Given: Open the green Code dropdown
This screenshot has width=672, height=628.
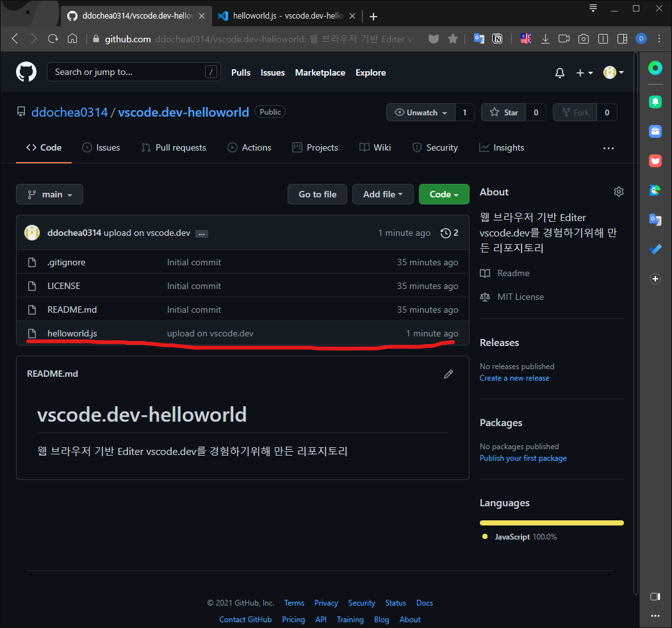Looking at the screenshot, I should click(444, 195).
